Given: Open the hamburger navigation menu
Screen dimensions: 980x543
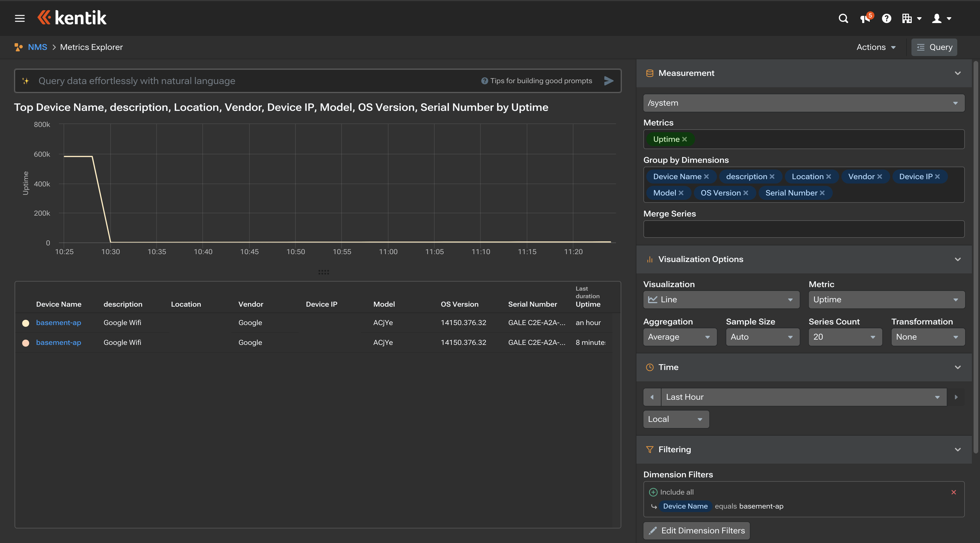Looking at the screenshot, I should 20,18.
